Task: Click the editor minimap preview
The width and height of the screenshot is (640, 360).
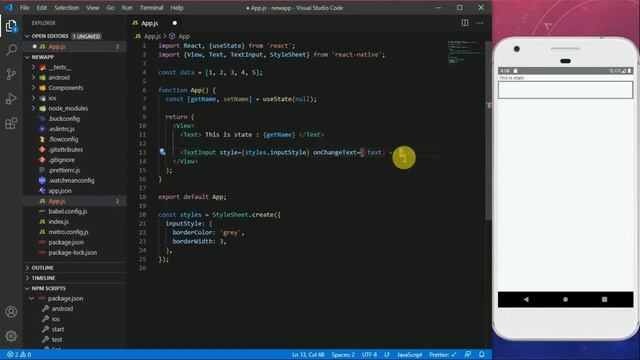Action: (x=464, y=52)
